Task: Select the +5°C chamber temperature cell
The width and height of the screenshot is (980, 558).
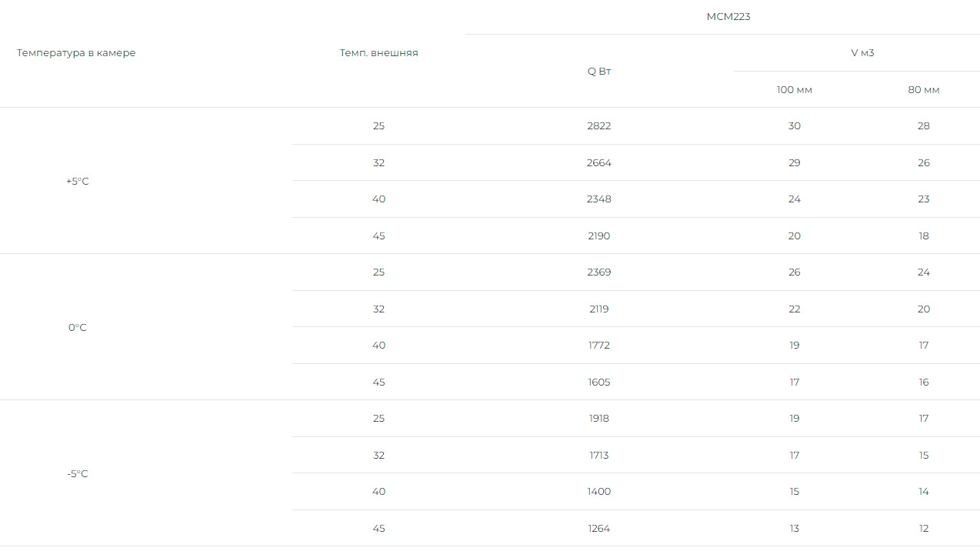Action: tap(77, 182)
